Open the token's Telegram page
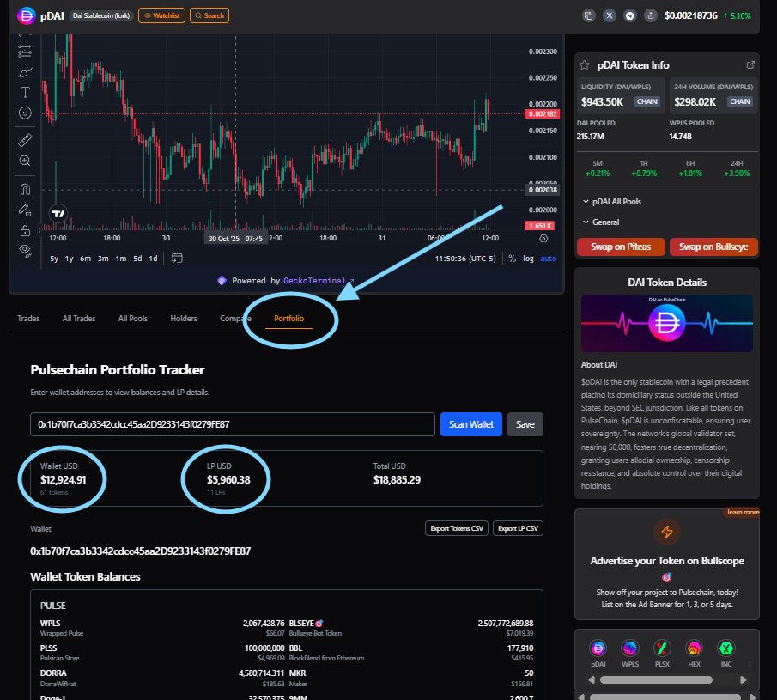This screenshot has height=700, width=777. pyautogui.click(x=629, y=15)
